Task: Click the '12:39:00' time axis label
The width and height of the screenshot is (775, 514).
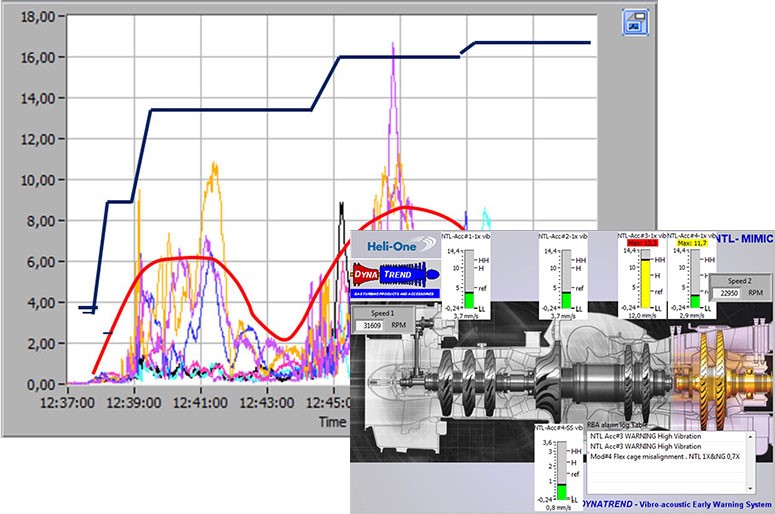Action: [134, 403]
